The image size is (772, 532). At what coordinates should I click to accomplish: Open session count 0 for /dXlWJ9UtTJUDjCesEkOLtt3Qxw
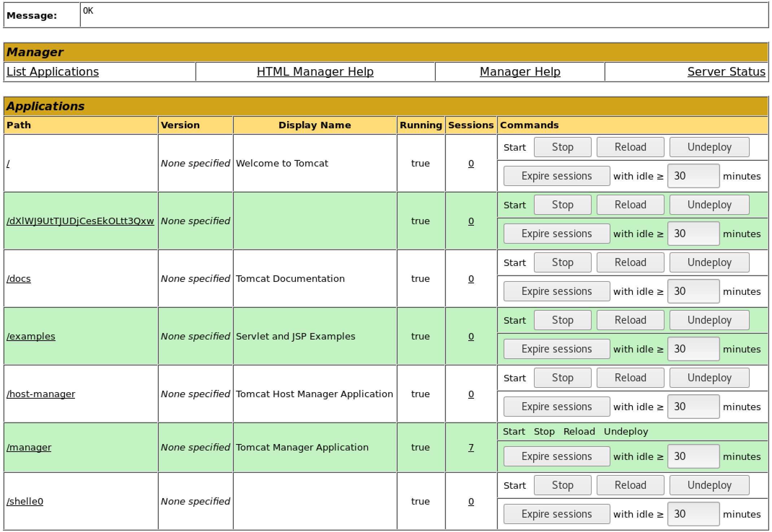pos(471,221)
